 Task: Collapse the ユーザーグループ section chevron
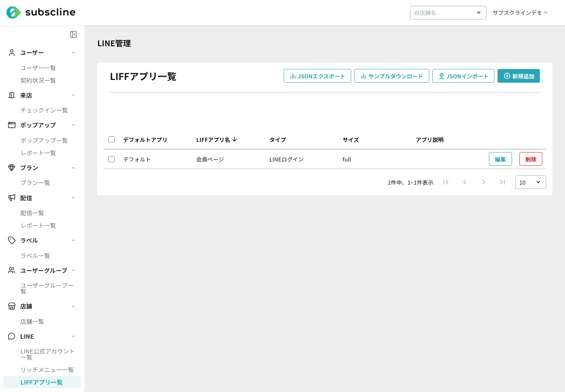click(73, 270)
